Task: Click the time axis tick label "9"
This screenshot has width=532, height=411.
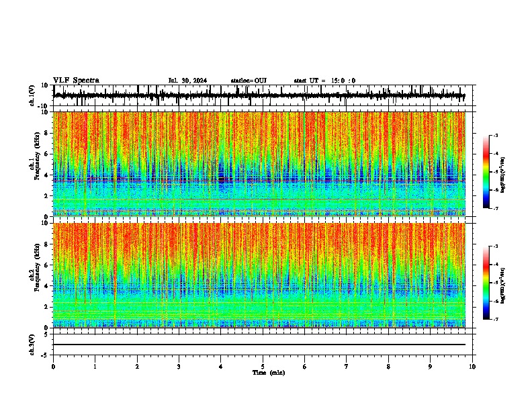Action: pos(430,367)
